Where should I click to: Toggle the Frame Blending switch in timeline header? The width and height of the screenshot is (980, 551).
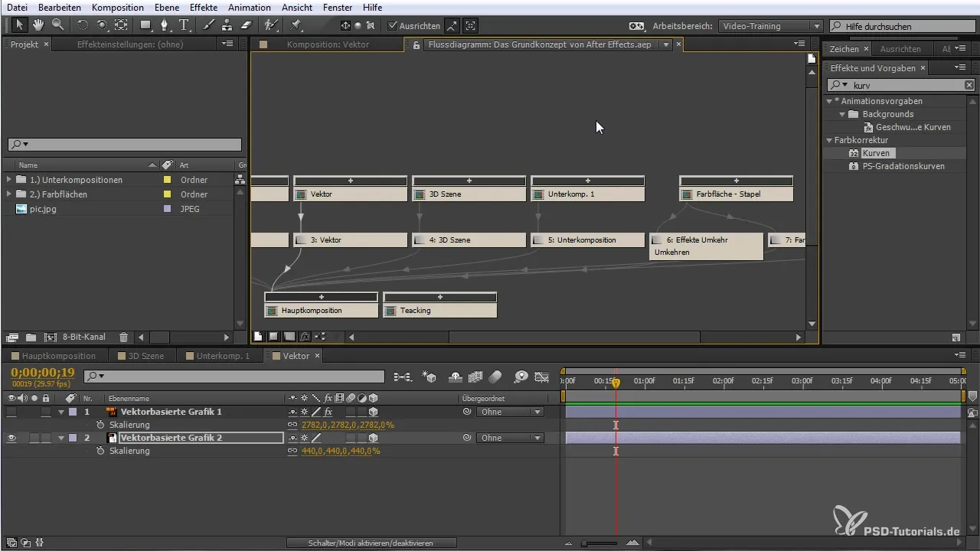[x=475, y=377]
